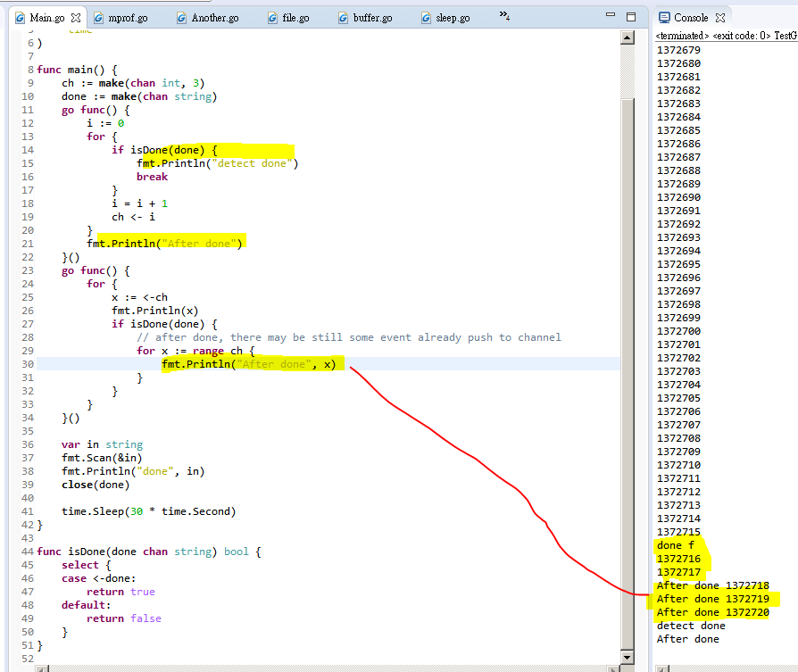Click the Go file icon on Main.go tab
This screenshot has width=798, height=672.
20,18
